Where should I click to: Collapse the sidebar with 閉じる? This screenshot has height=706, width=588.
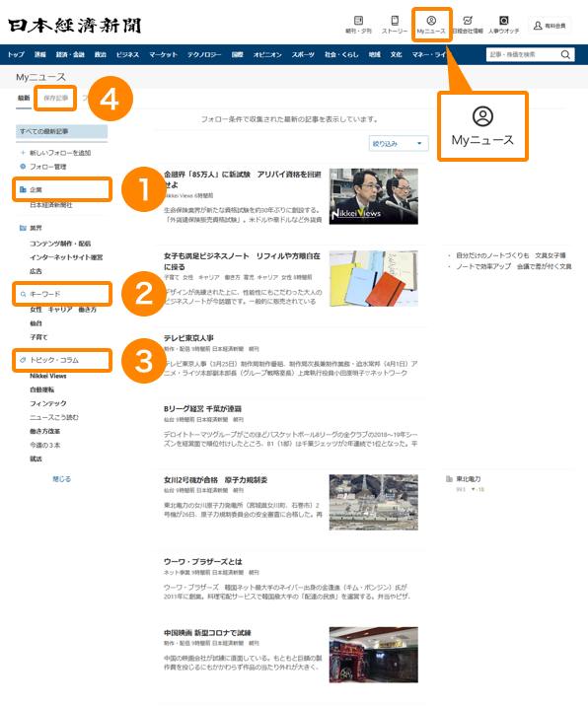[62, 479]
